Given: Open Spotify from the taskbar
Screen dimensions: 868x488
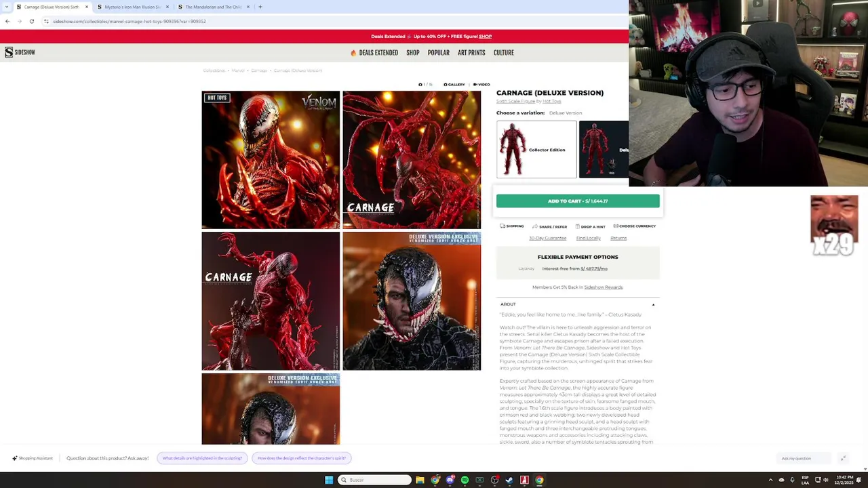Looking at the screenshot, I should [465, 480].
